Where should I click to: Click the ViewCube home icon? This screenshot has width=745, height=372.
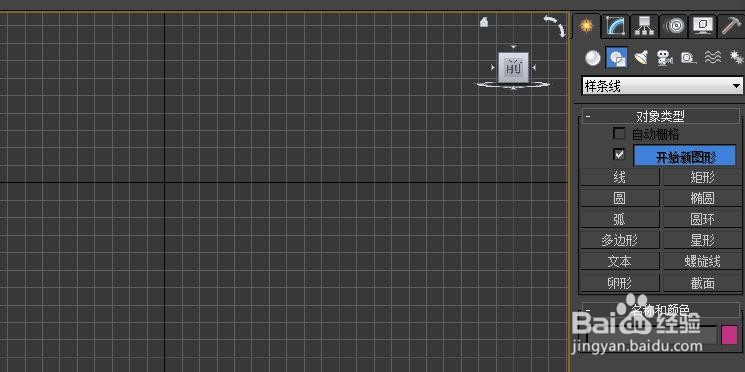click(484, 22)
